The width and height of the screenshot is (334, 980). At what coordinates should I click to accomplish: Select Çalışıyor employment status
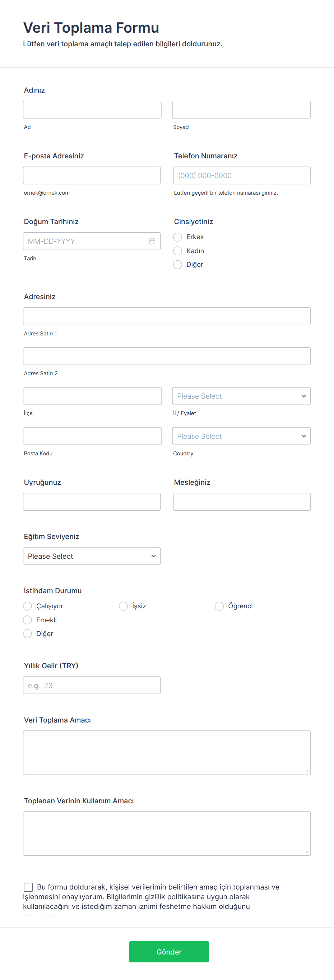coord(27,606)
